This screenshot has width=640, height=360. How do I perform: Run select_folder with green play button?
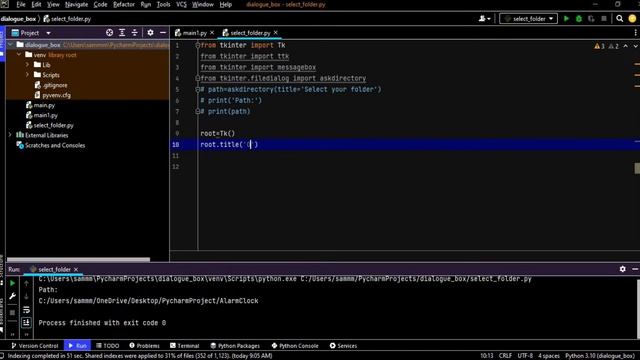tap(566, 18)
